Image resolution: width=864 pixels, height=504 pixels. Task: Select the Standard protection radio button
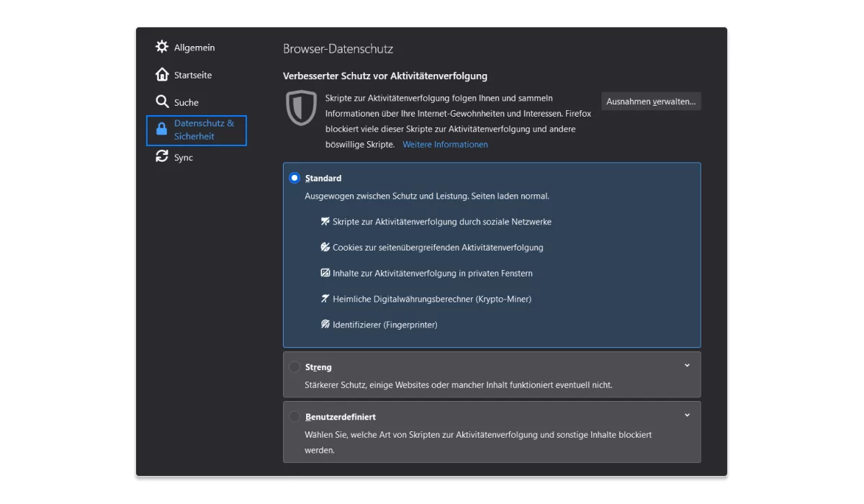click(x=294, y=178)
